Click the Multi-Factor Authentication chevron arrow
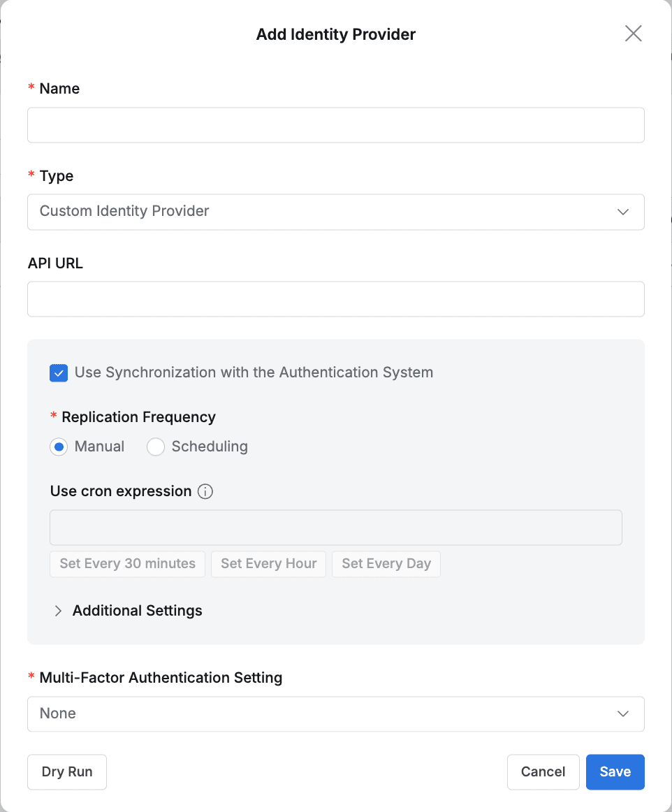This screenshot has width=672, height=812. click(623, 713)
